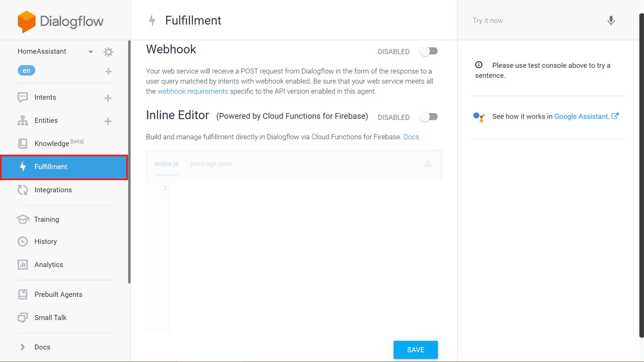Enable the Webhook toggle switch
This screenshot has width=644, height=362.
(429, 51)
